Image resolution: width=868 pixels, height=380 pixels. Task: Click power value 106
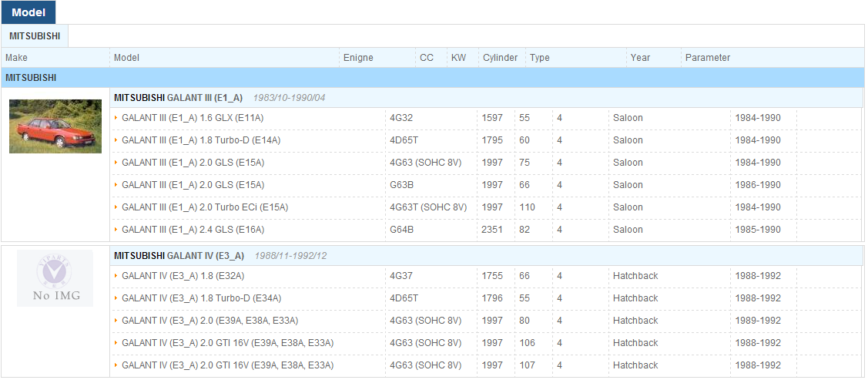pos(527,343)
